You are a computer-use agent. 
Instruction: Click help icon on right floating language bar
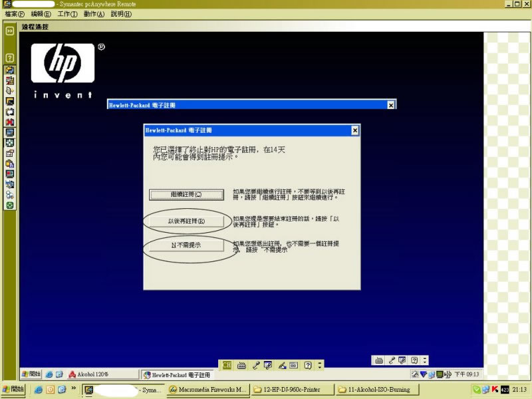click(414, 360)
